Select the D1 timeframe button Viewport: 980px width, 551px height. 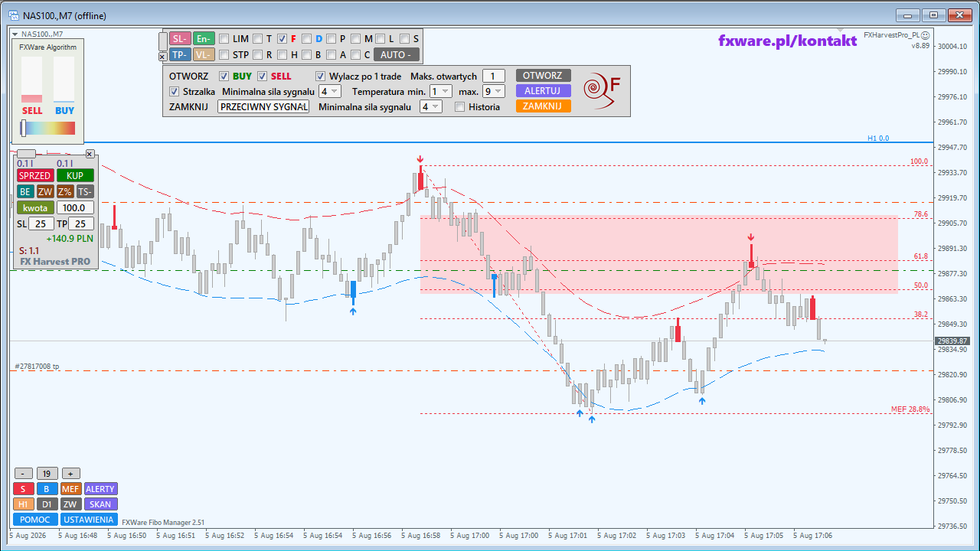coord(47,504)
